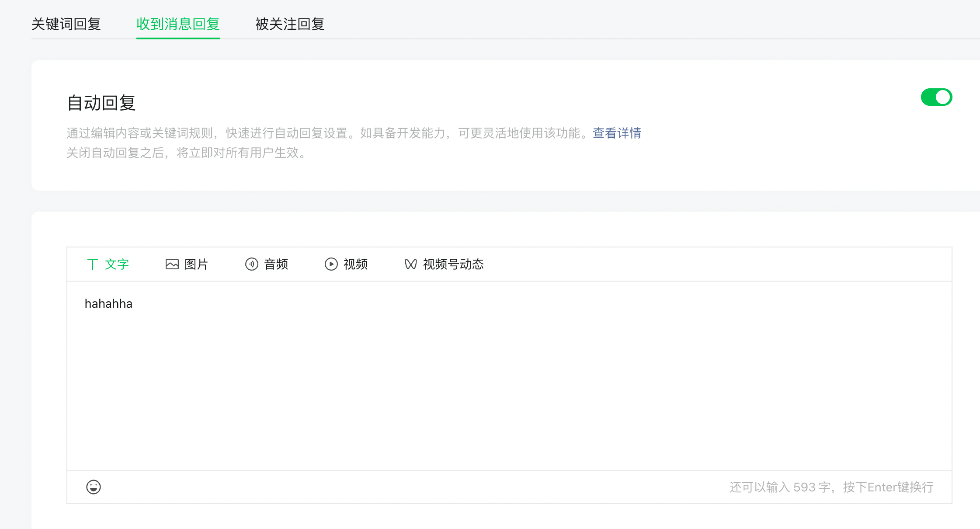980x529 pixels.
Task: Click on the hahahha reply text
Action: click(108, 303)
